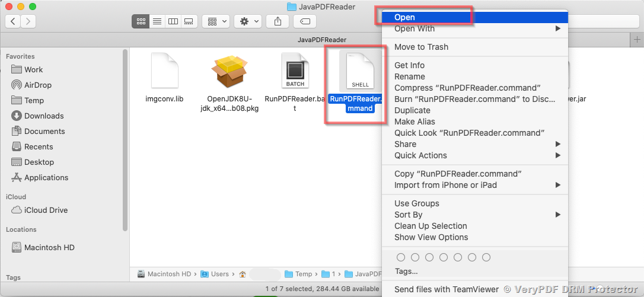Click the Edit Tags toolbar button
644x297 pixels.
[304, 21]
